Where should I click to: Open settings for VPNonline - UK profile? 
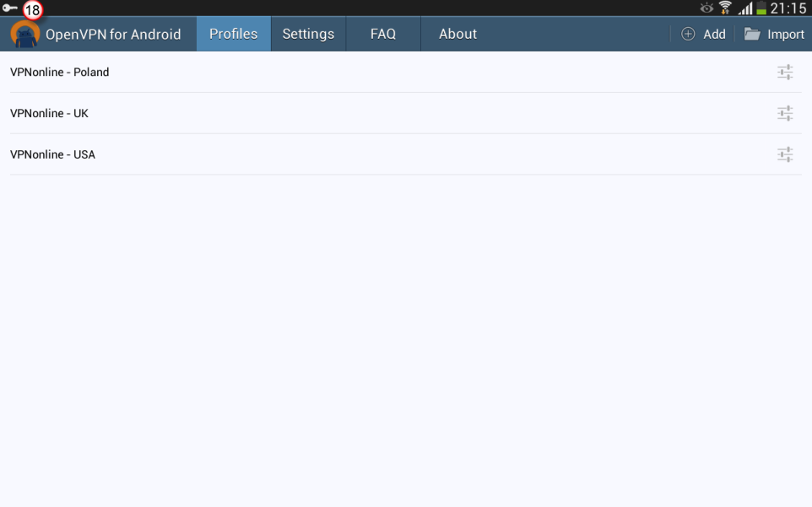click(x=785, y=113)
